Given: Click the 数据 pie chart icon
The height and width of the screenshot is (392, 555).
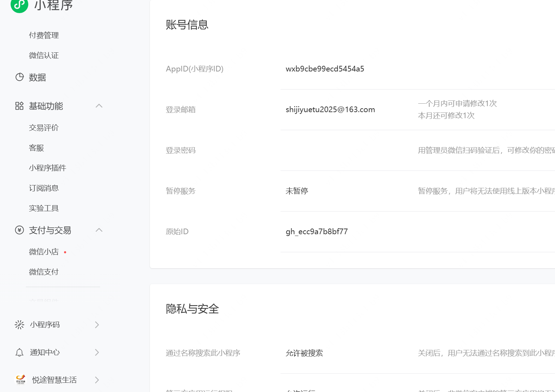Looking at the screenshot, I should click(19, 77).
